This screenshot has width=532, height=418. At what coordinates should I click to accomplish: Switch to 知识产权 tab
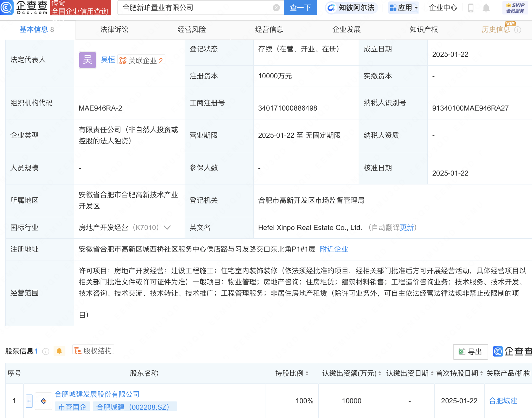click(x=424, y=30)
